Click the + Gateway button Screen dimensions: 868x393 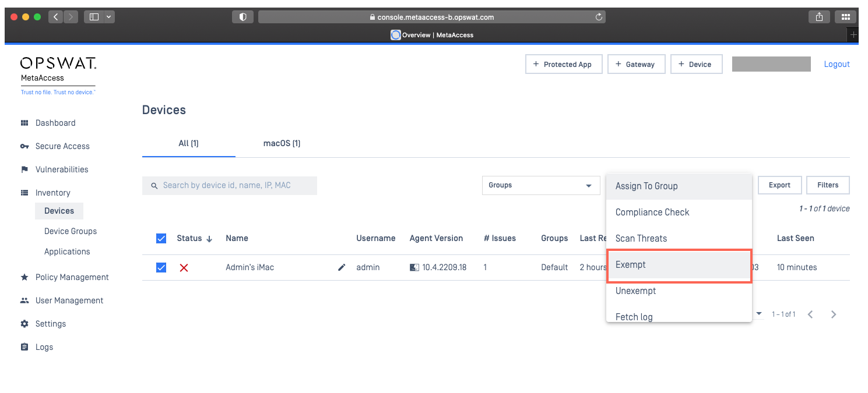coord(636,65)
